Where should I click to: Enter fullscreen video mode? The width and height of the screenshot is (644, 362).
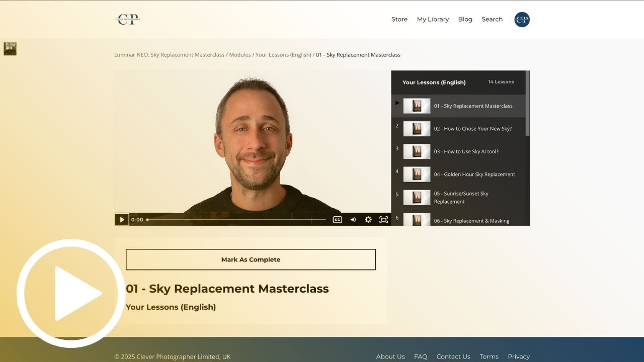[383, 220]
